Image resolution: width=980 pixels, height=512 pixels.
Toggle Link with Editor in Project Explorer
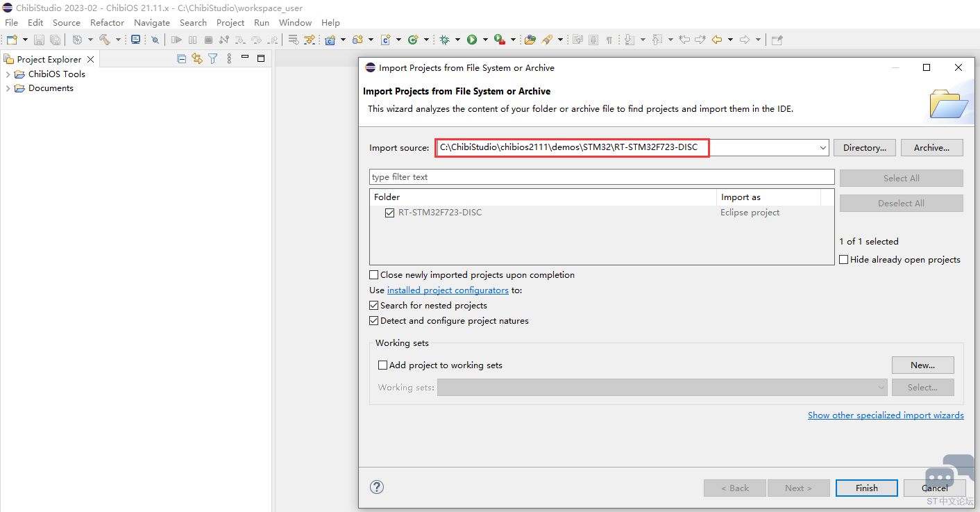coord(197,59)
